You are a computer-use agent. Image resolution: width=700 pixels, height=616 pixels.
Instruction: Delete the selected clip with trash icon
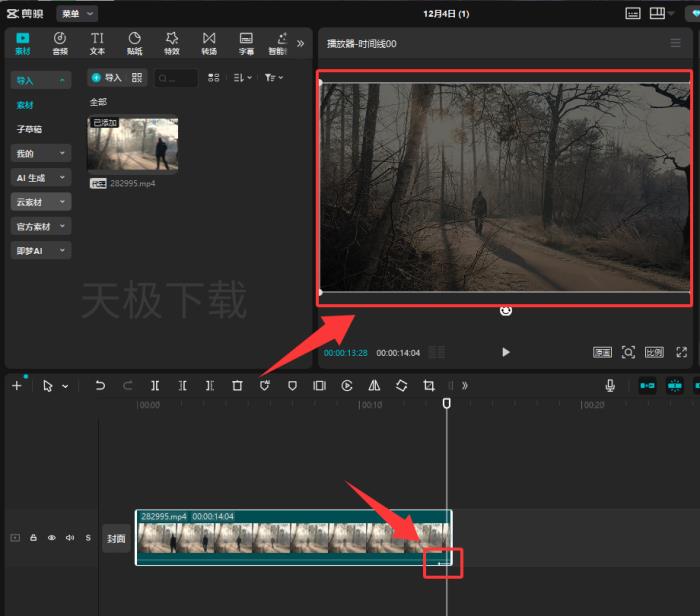(x=237, y=385)
